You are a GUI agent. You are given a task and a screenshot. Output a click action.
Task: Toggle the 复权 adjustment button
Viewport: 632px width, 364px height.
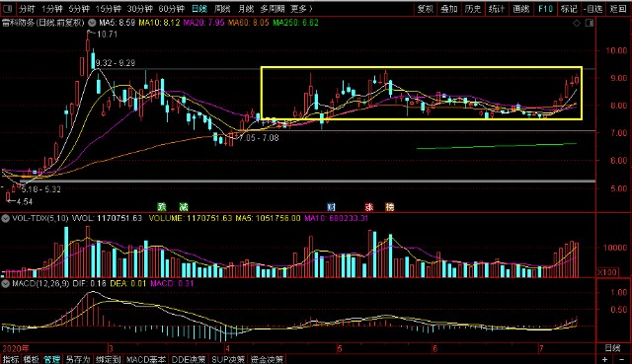click(426, 9)
